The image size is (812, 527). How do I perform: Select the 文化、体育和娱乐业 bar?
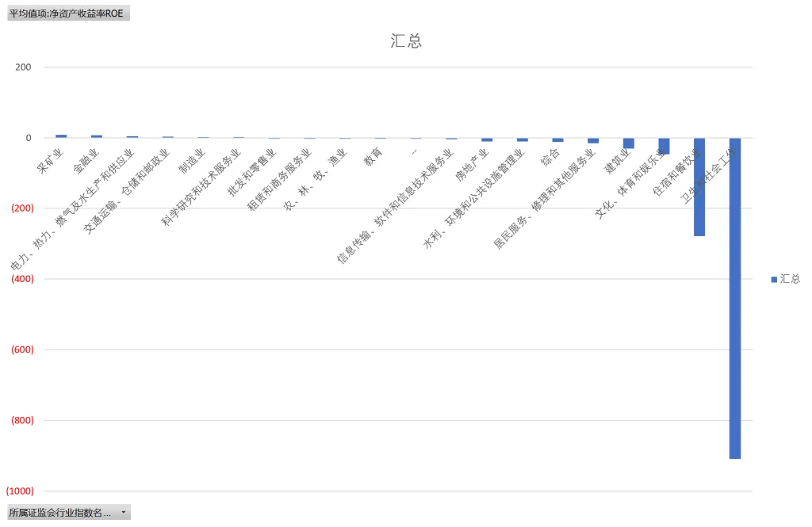tap(664, 146)
